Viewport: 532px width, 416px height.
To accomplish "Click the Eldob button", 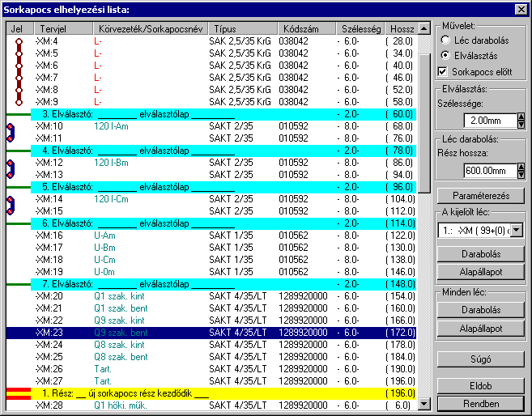I will (481, 386).
